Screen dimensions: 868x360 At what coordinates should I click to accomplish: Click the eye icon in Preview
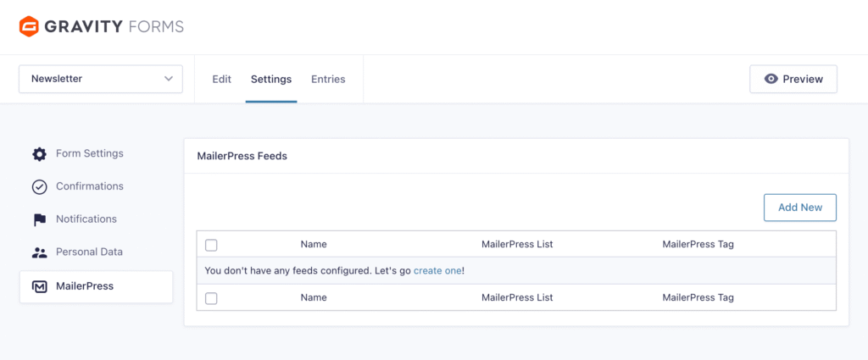point(771,79)
